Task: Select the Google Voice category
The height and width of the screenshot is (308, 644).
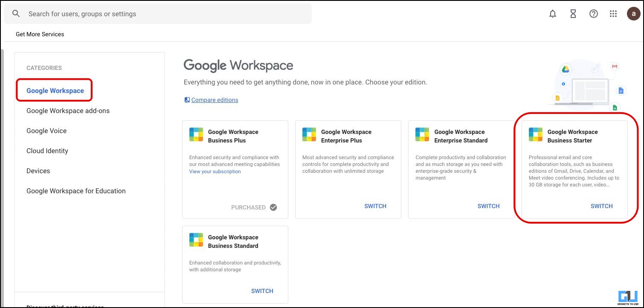Action: [46, 131]
